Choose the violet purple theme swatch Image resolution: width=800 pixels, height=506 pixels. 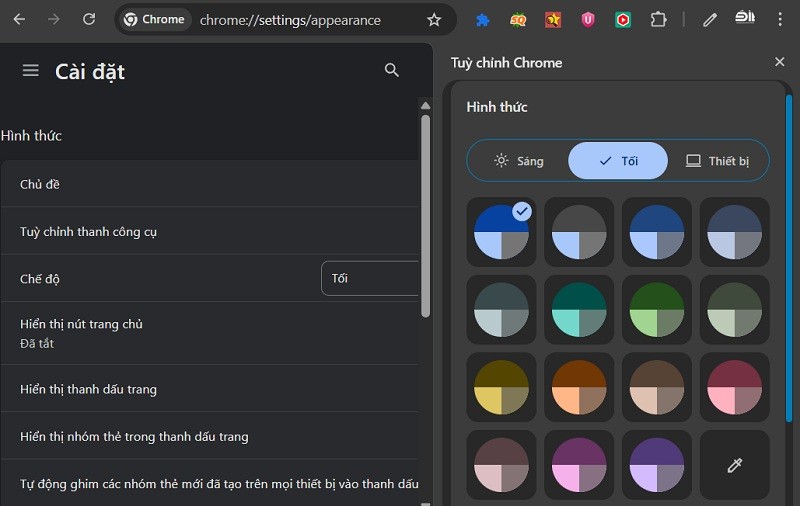[657, 465]
